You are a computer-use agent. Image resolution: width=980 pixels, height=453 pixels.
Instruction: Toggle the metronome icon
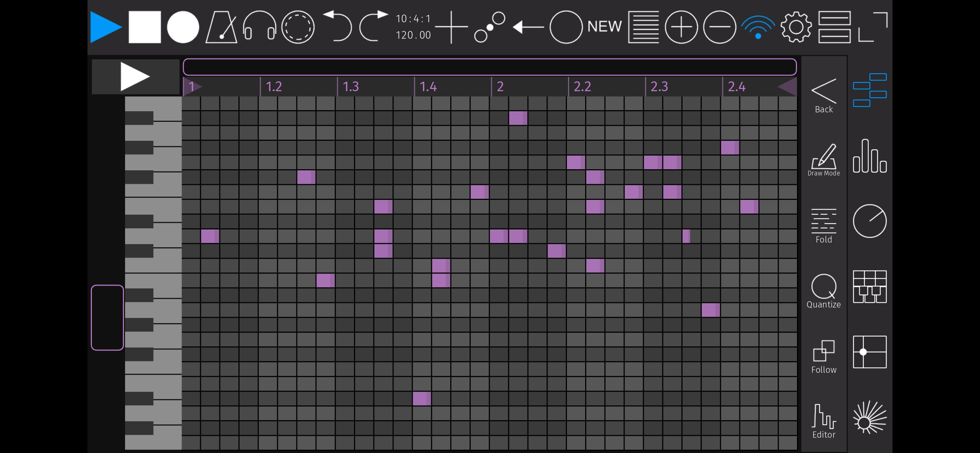[x=221, y=27]
